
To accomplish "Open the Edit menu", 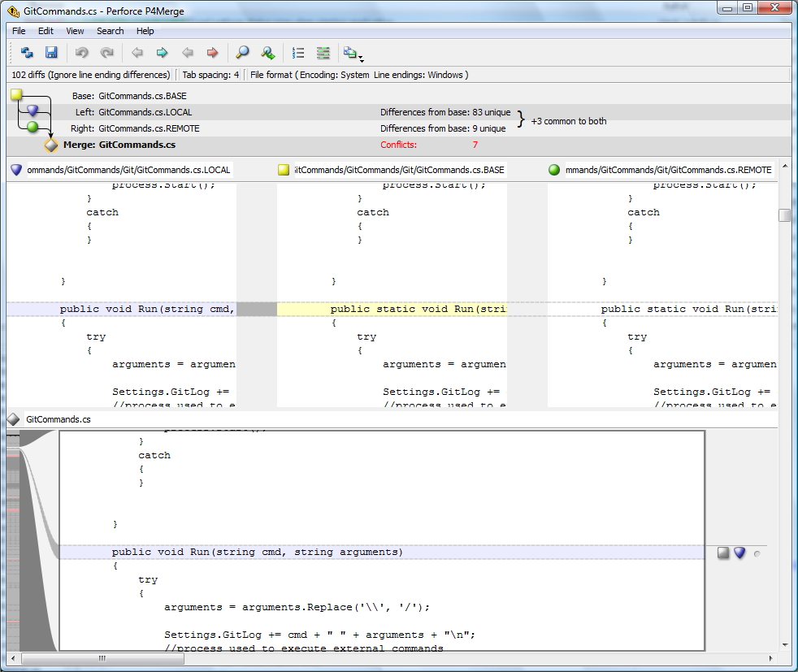I will (46, 31).
